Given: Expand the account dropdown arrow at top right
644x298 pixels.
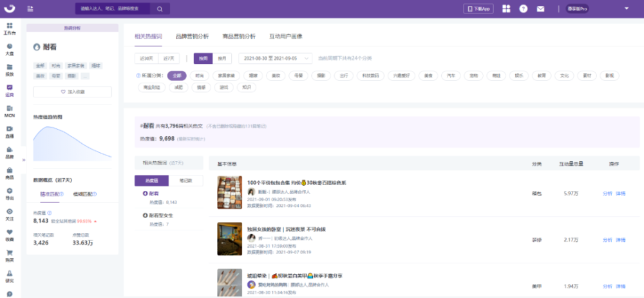Looking at the screenshot, I should [x=627, y=9].
